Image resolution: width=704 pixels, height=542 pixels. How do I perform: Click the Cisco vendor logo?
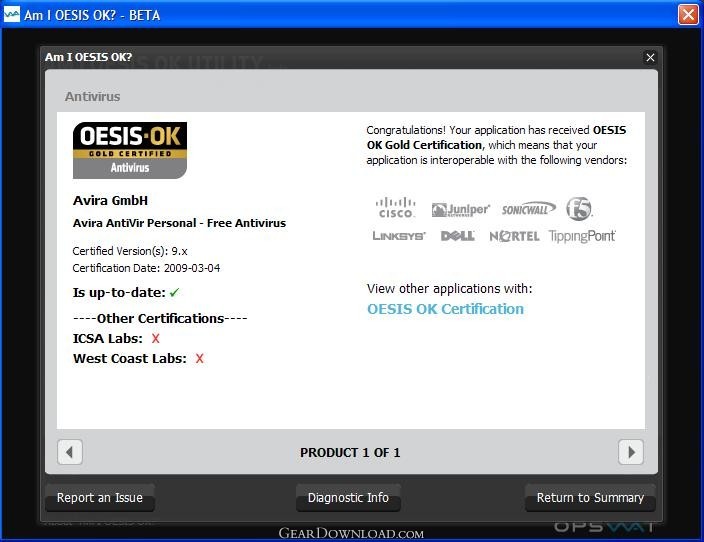(x=395, y=207)
